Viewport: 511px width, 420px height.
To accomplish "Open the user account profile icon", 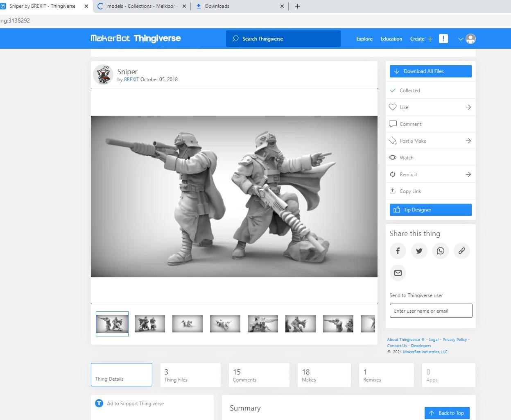I will (x=470, y=39).
